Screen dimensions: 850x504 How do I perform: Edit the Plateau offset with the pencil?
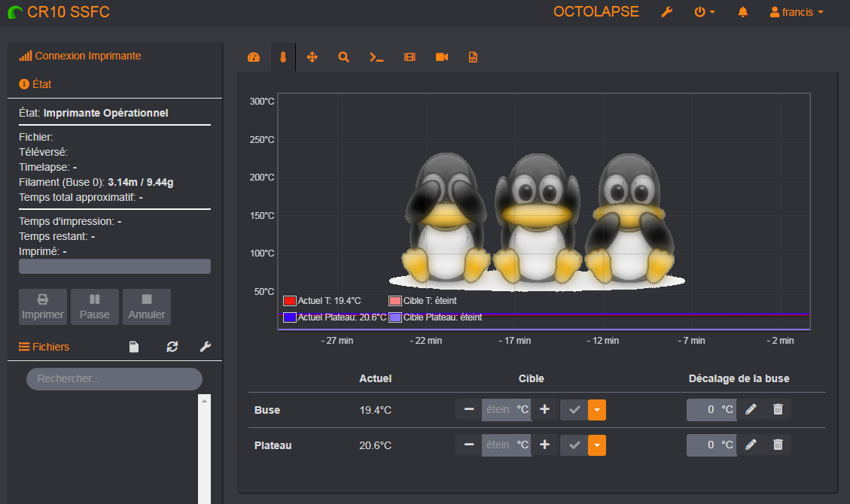pos(751,445)
